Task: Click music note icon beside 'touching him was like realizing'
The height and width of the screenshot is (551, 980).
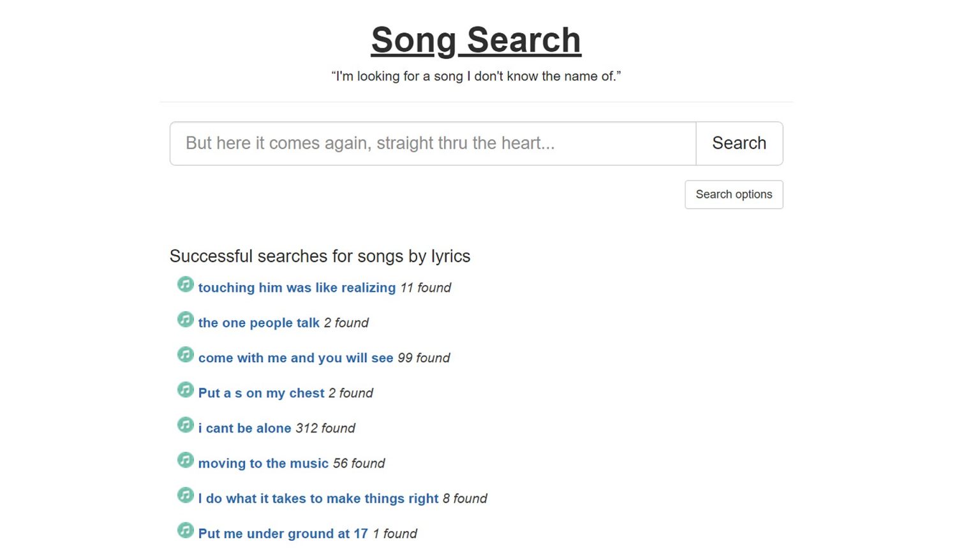Action: pos(185,284)
